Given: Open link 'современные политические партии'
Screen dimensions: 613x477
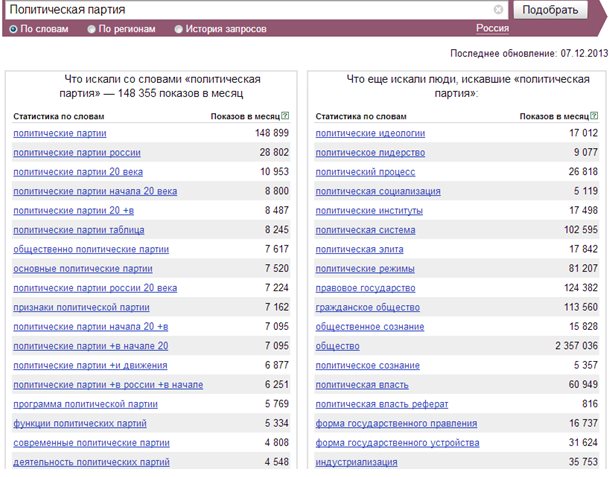Looking at the screenshot, I should (91, 443).
